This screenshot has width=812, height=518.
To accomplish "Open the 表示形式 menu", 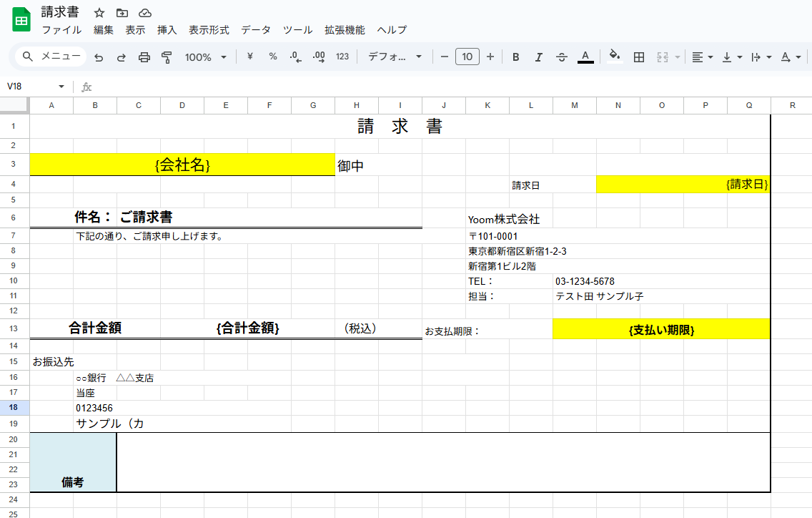I will click(209, 30).
